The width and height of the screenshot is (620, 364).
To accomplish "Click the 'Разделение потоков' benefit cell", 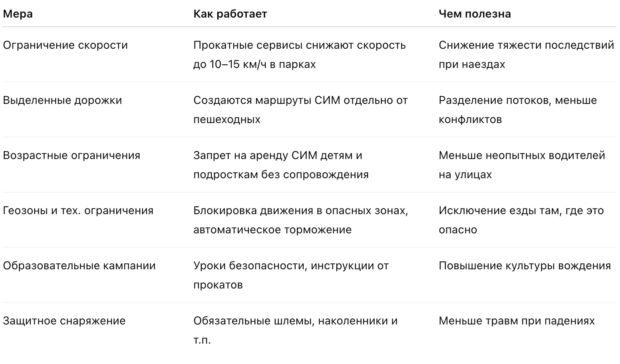I will point(518,110).
